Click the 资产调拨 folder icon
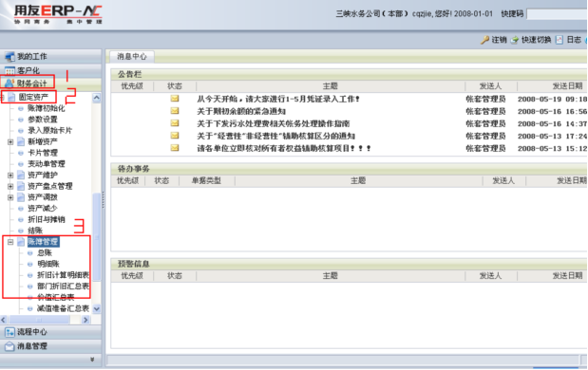The height and width of the screenshot is (370, 588). pos(21,197)
